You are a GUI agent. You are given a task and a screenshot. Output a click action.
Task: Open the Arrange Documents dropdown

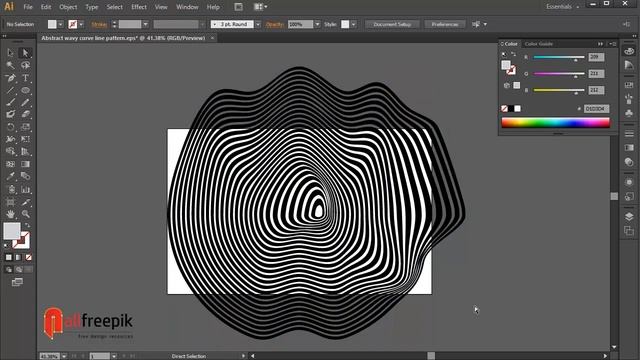click(260, 7)
